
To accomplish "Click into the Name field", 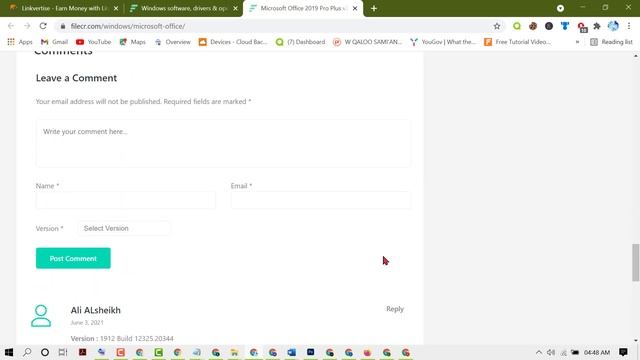I will (x=126, y=200).
